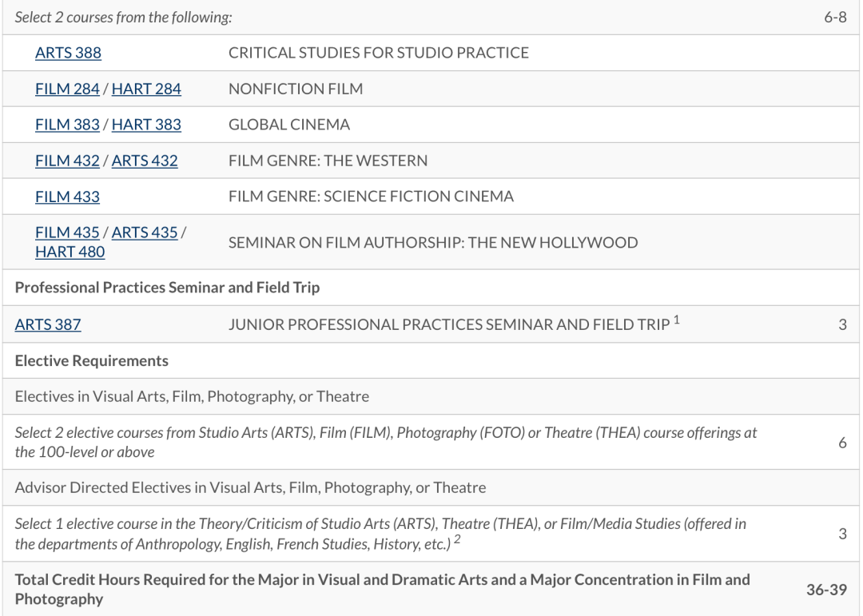Click the 6-8 credit hours value
Viewport: 863px width, 616px height.
(835, 18)
